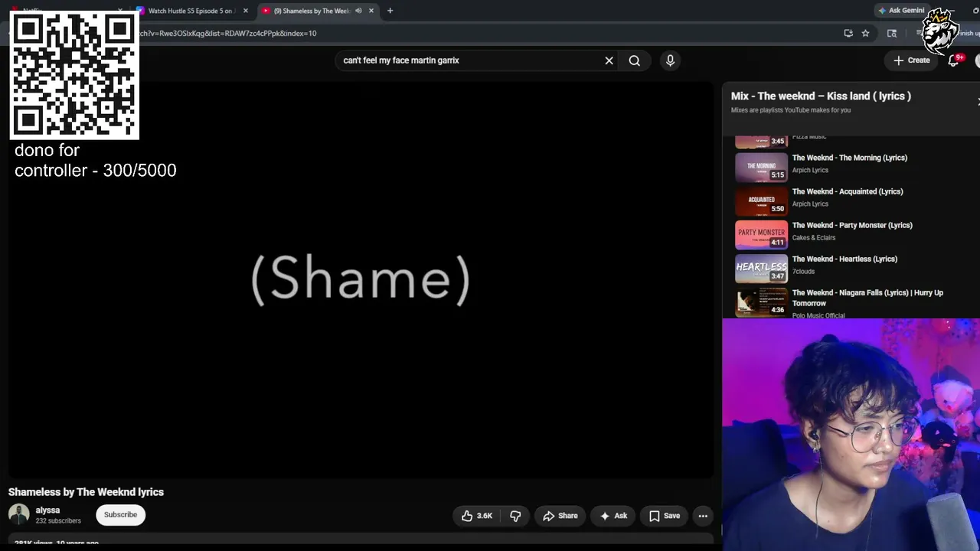Mute the audio-playing tab via speaker icon
Screen dimensions: 980x551
click(x=358, y=11)
